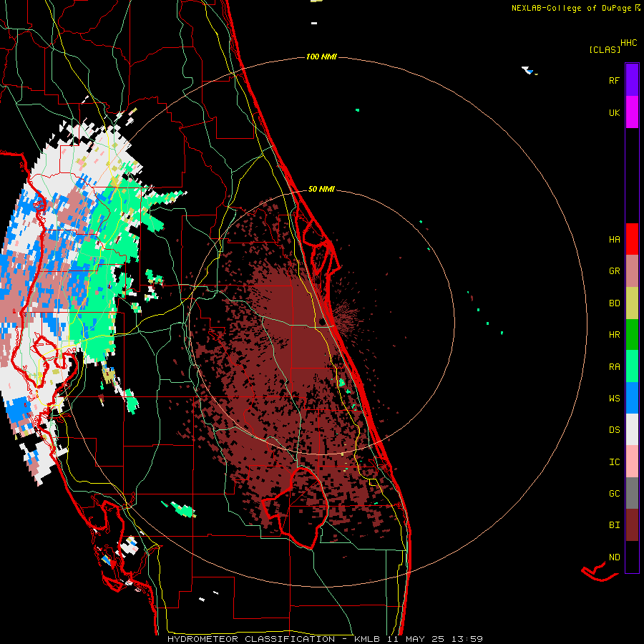Click the HA legend label

pos(614,239)
